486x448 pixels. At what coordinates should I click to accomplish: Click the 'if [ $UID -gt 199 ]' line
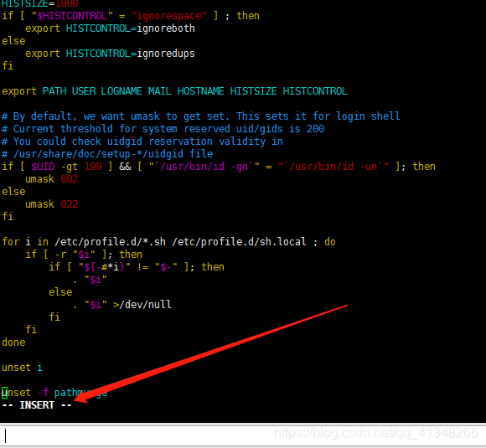(219, 167)
